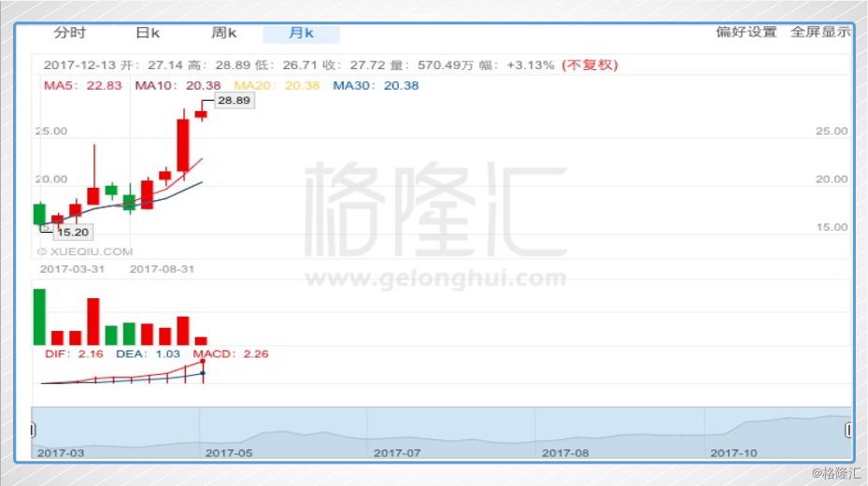Click the tallest red volume bar
Image resolution: width=868 pixels, height=486 pixels.
[x=93, y=322]
